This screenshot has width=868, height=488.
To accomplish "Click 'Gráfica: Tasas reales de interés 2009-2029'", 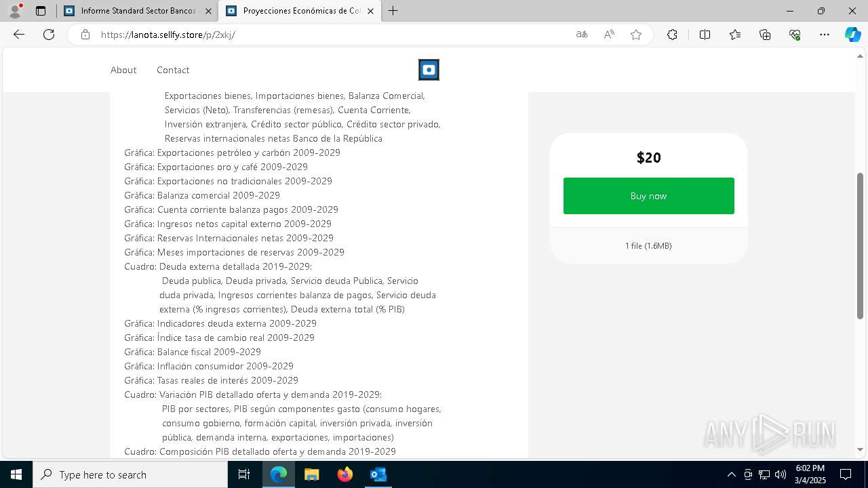I will point(211,380).
